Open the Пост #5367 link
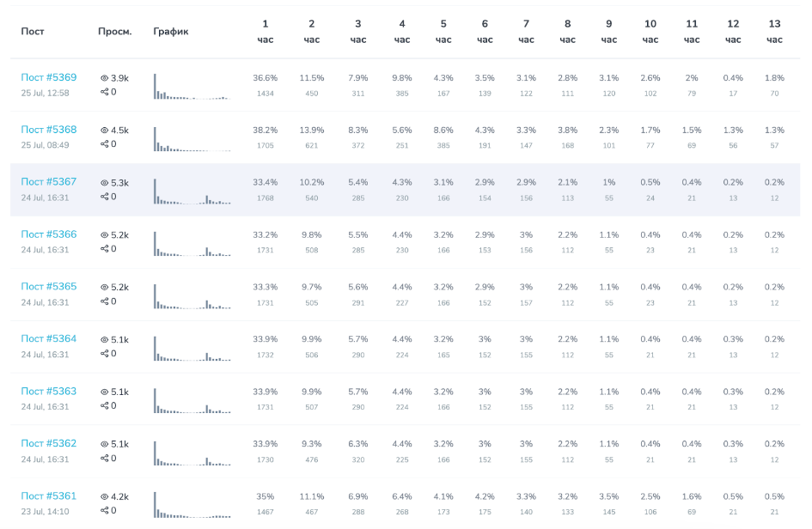The width and height of the screenshot is (812, 529). 49,182
